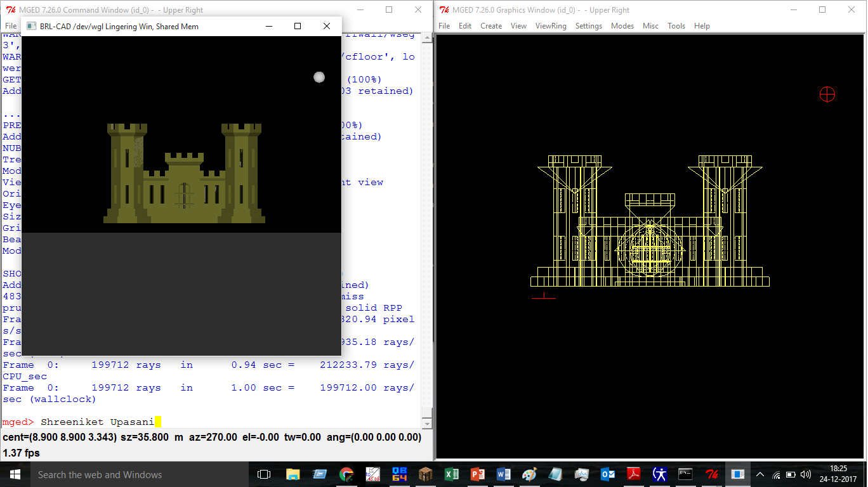
Task: Click the BRL-CAD framebuffer window title icon
Action: (x=31, y=26)
